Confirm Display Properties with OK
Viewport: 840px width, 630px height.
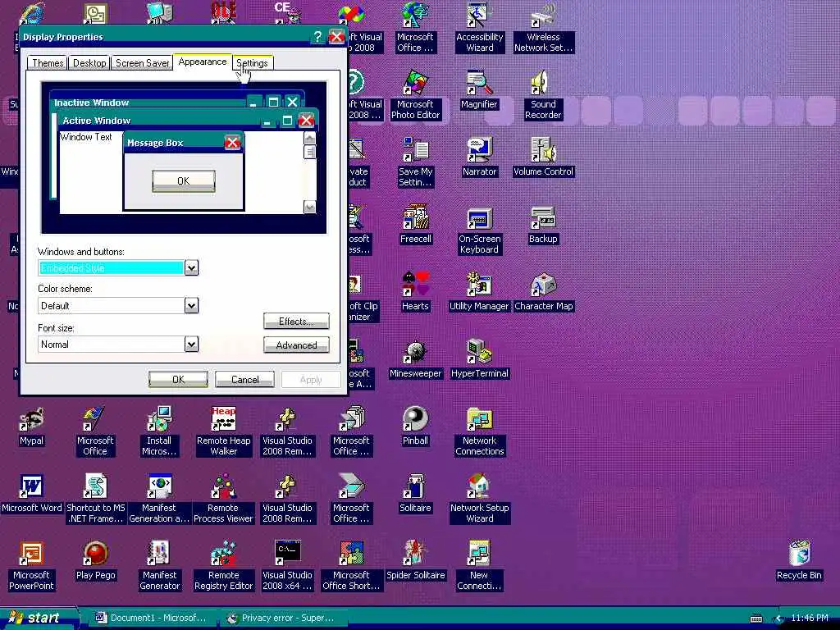point(178,379)
